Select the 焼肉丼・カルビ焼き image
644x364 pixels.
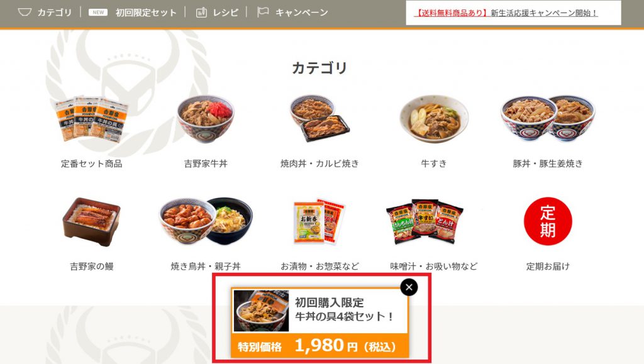(319, 119)
